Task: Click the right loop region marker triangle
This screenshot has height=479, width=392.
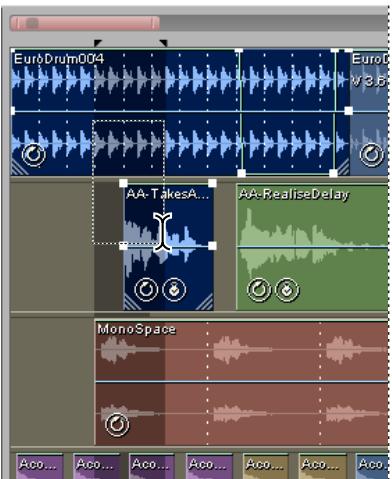Action: pos(163,43)
